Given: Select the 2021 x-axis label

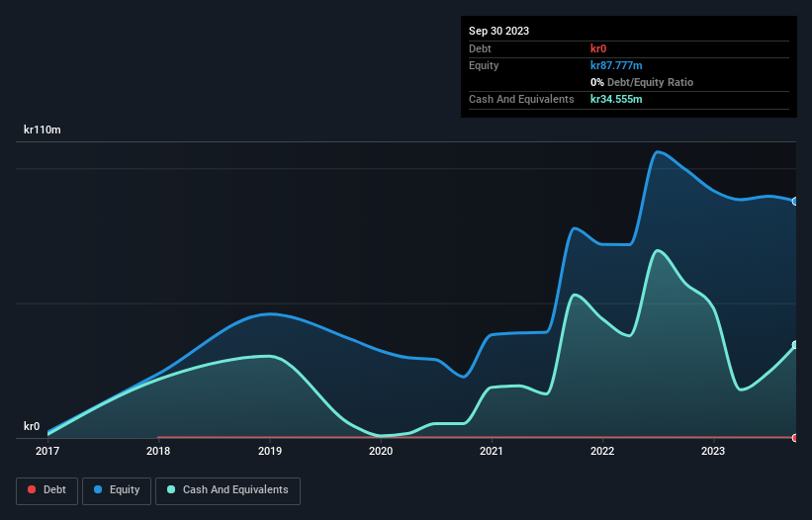Looking at the screenshot, I should tap(492, 451).
